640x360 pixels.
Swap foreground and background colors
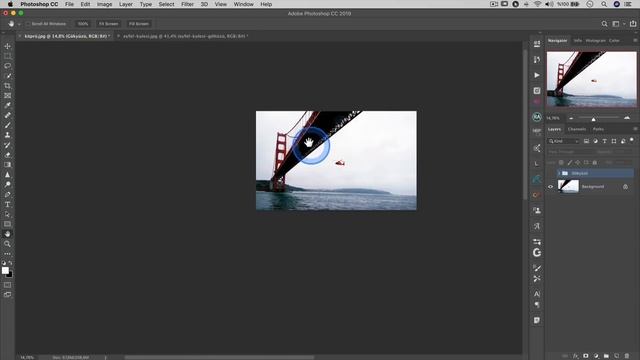tap(10, 263)
